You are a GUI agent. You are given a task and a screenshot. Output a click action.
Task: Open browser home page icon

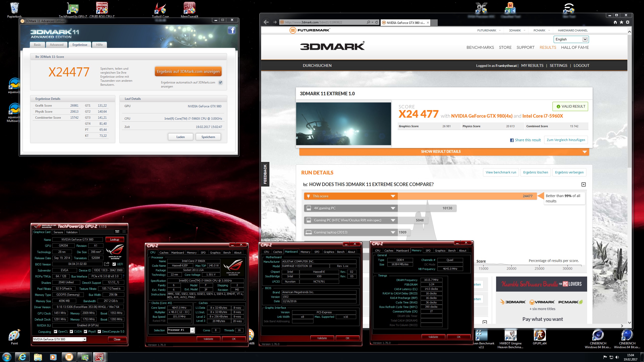[615, 22]
